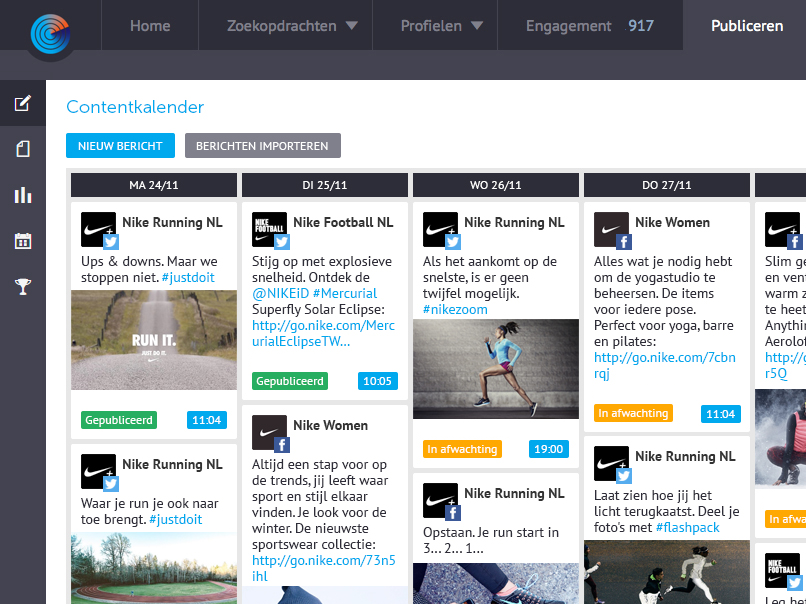
Task: Open the Engagement 917 tab
Action: [x=589, y=26]
